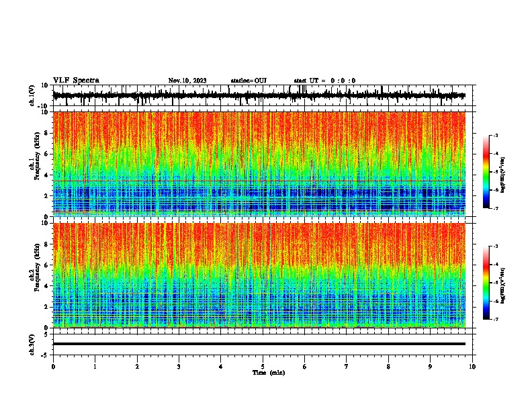
Task: Select the "start UT = 0 : 0 : 0" text
Action: [324, 81]
